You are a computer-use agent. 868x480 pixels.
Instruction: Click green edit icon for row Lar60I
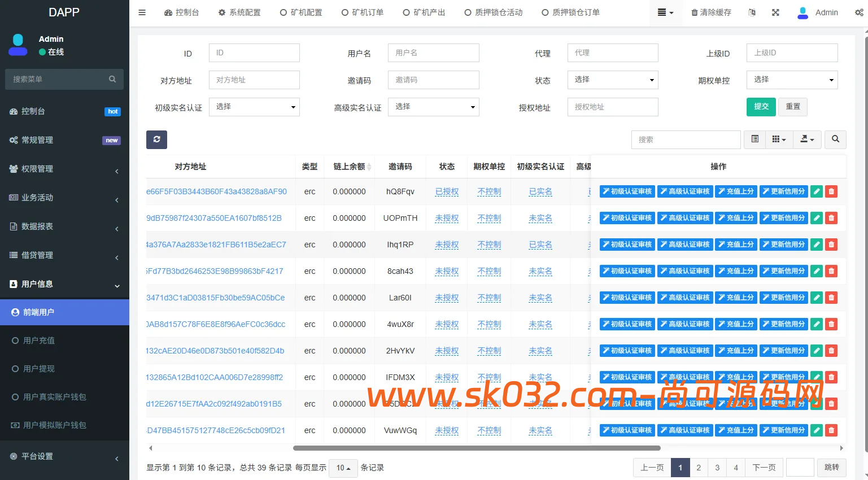(817, 298)
